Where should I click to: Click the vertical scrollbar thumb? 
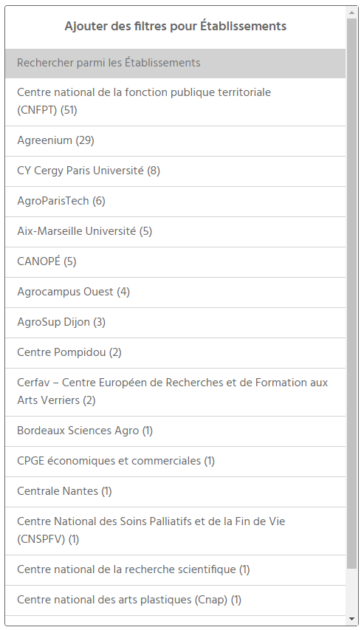(x=352, y=293)
